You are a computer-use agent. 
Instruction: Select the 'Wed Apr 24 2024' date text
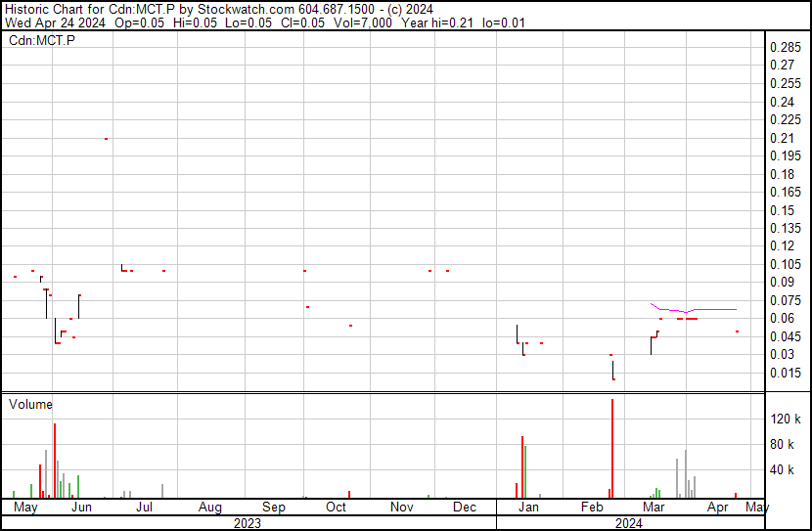pos(55,22)
